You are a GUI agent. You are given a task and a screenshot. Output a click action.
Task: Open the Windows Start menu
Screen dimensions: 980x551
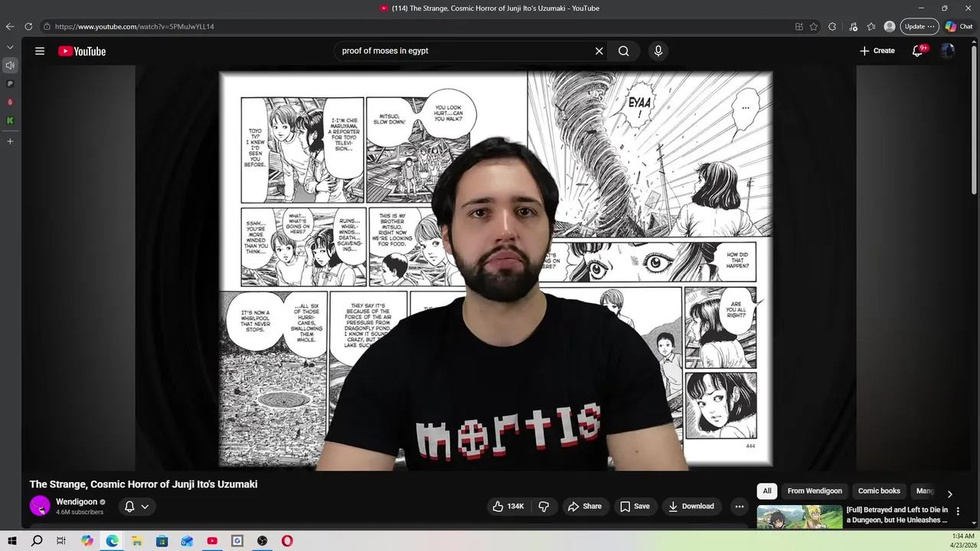tap(11, 541)
